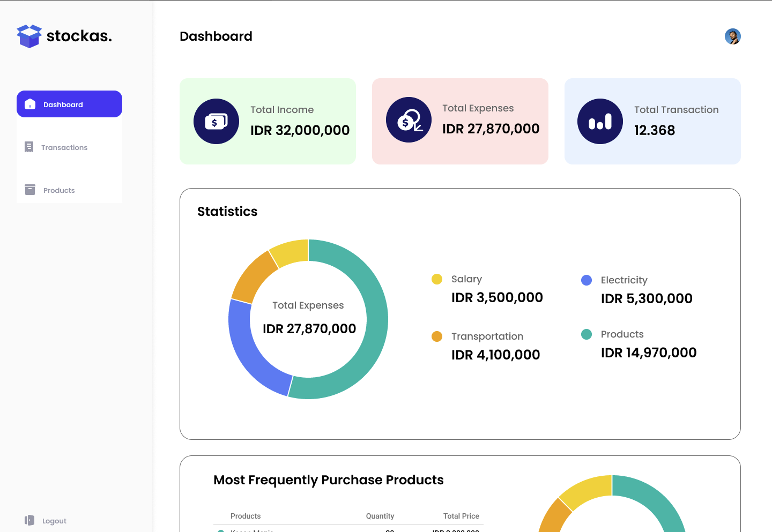Screen dimensions: 772x532
Task: Click the Logout door icon
Action: pos(29,520)
